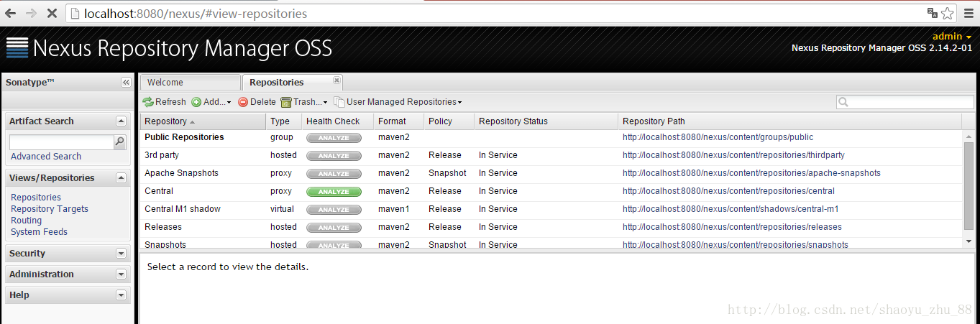
Task: Select the Releases repository row
Action: [x=551, y=227]
